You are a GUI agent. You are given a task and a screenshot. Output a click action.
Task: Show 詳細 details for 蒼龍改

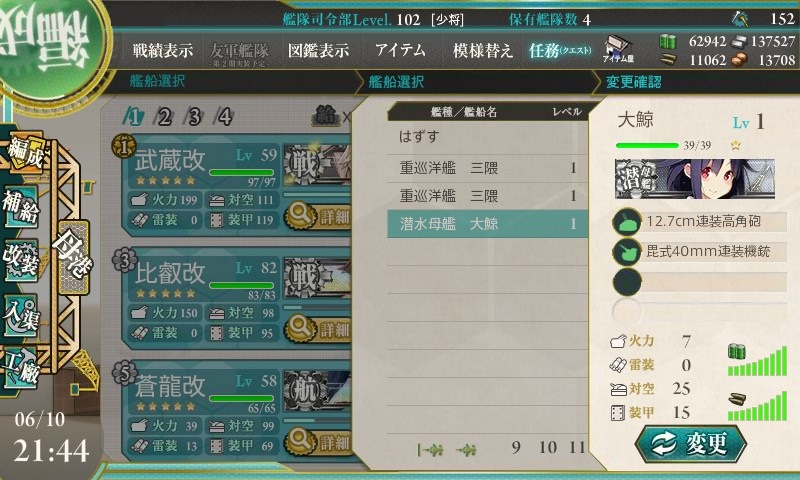[x=317, y=441]
